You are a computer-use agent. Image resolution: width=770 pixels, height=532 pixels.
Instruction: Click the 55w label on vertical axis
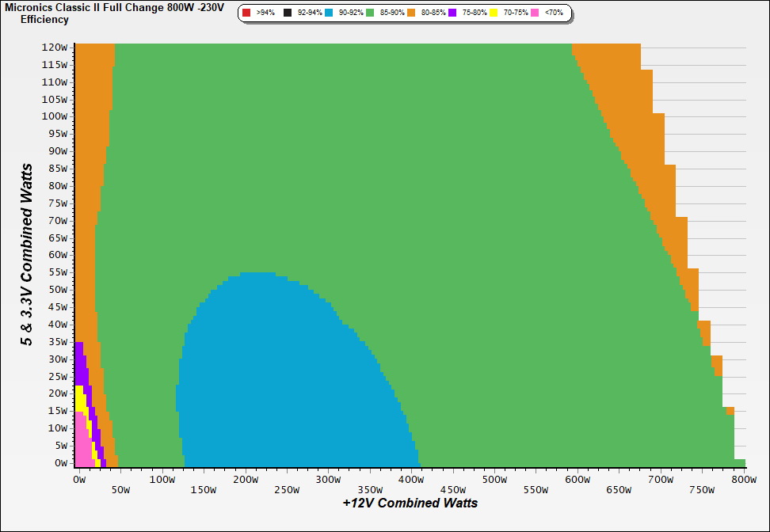pyautogui.click(x=55, y=272)
